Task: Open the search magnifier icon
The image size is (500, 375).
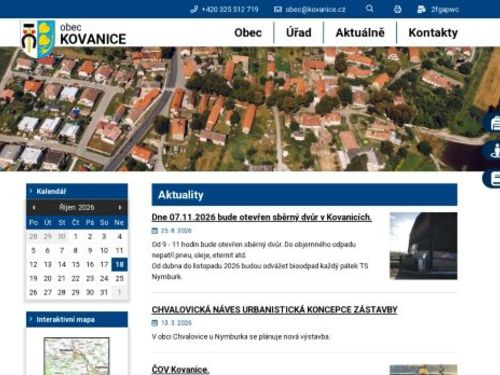Action: point(369,9)
